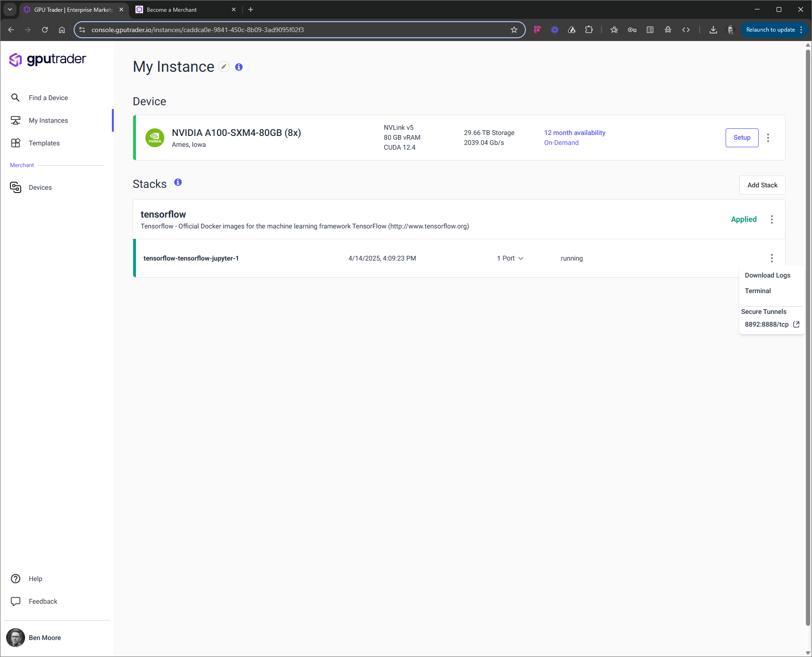Click external link icon beside 8892:8888/tcp
This screenshot has width=812, height=657.
(796, 324)
